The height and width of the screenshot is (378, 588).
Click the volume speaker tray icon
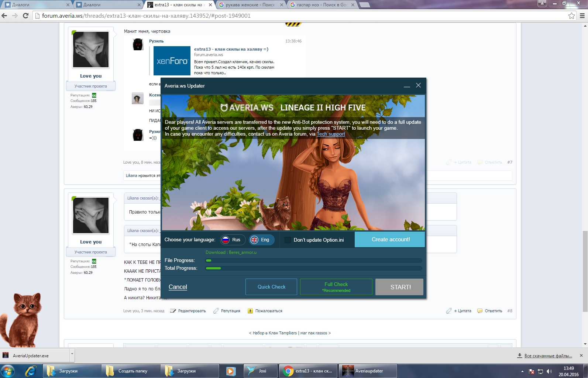point(549,371)
